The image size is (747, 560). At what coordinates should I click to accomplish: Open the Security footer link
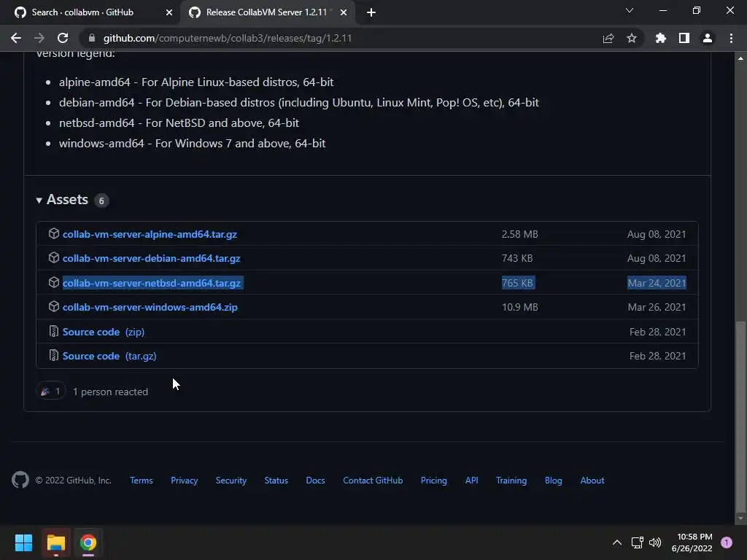pyautogui.click(x=231, y=481)
